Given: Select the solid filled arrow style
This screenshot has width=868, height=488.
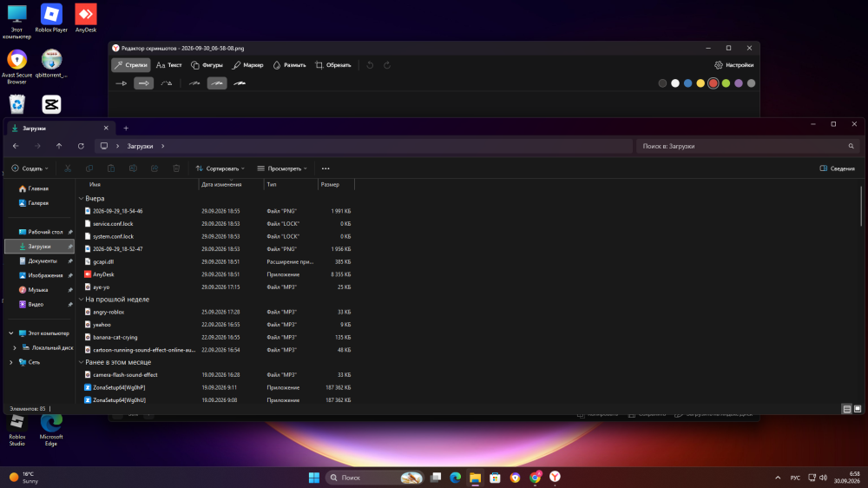Looking at the screenshot, I should click(x=143, y=83).
